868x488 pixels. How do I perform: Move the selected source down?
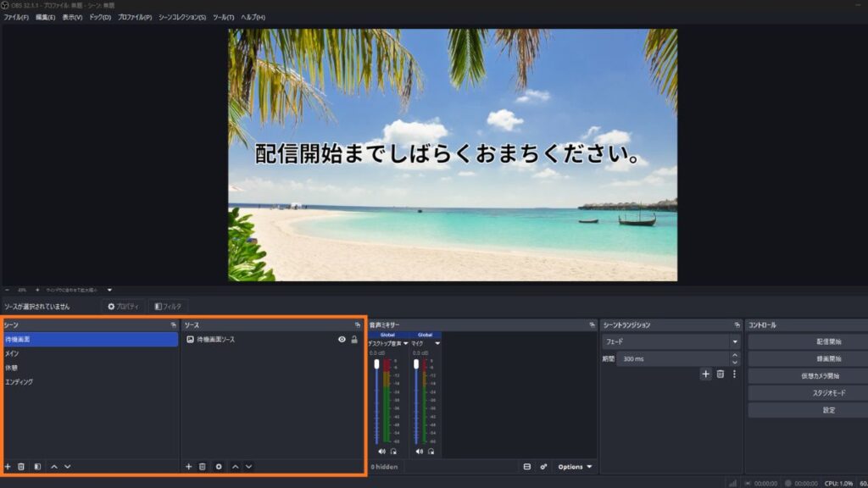point(248,467)
